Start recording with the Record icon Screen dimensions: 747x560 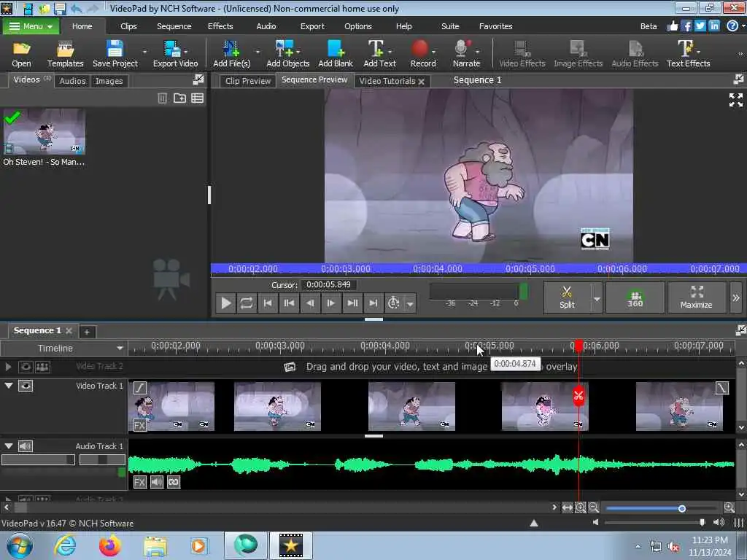(x=422, y=53)
